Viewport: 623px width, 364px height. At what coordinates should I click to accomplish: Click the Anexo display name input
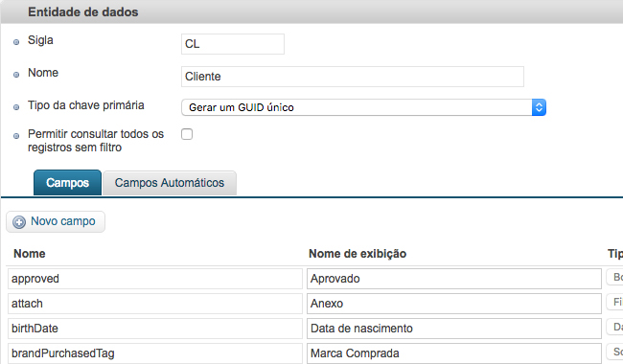[x=454, y=304]
